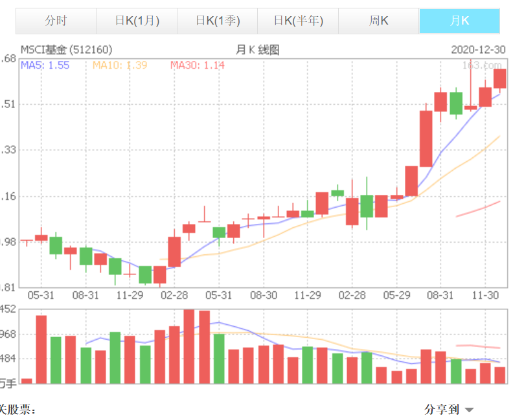Select the highlighted 月K tab

point(459,21)
